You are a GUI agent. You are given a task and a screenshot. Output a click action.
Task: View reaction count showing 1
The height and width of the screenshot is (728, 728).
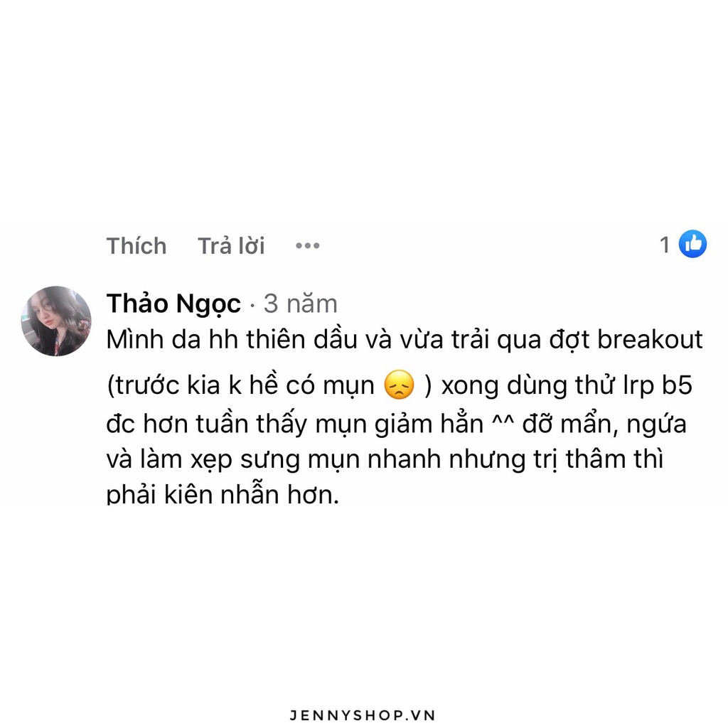[x=665, y=245]
